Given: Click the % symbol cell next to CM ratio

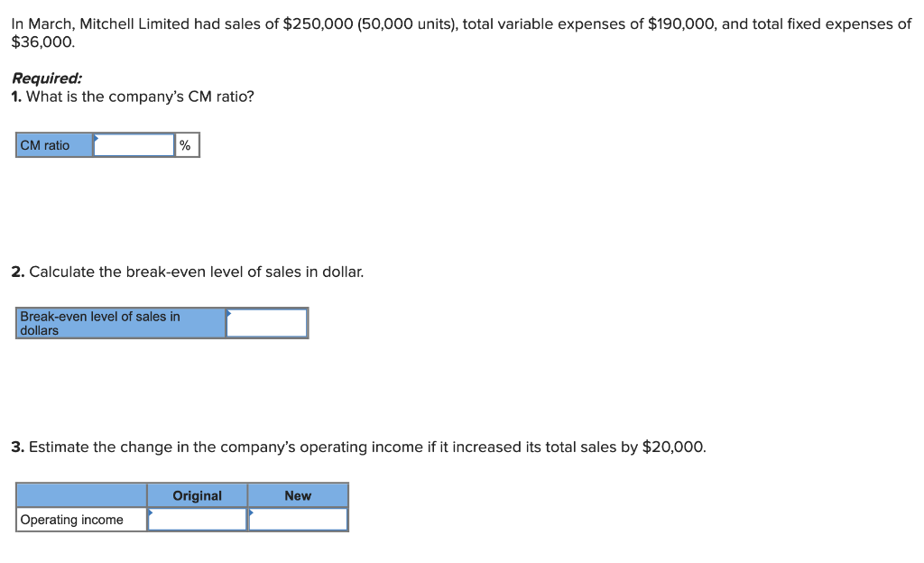Looking at the screenshot, I should point(186,144).
